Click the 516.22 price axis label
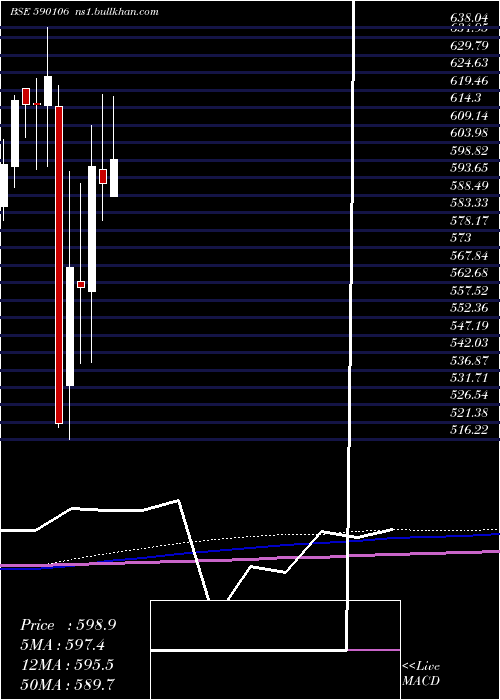The width and height of the screenshot is (500, 700). [469, 429]
